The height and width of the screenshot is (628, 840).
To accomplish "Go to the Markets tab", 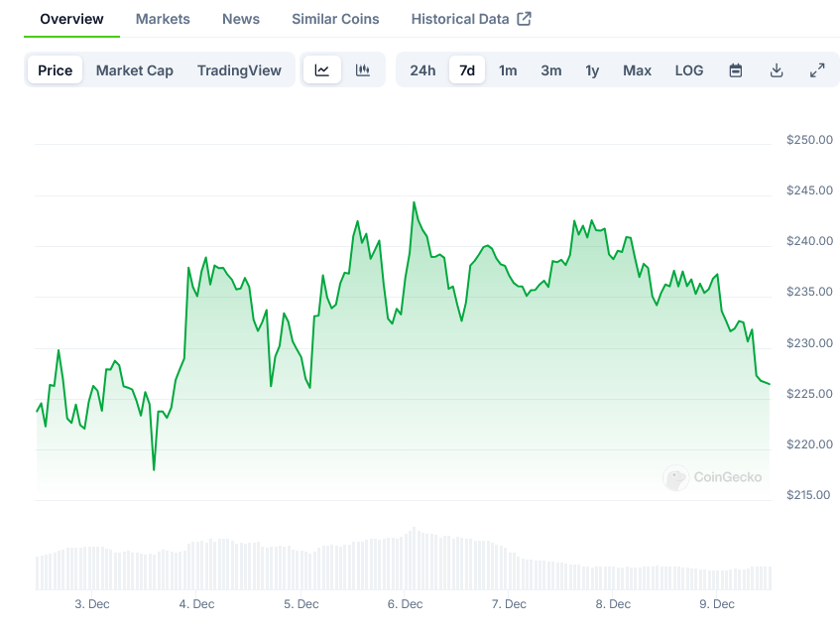I will [x=163, y=19].
